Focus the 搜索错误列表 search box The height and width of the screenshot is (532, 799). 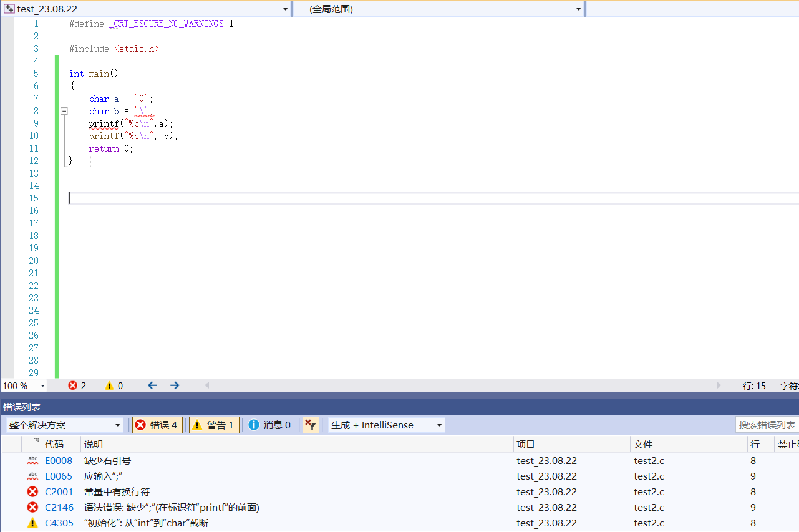(x=767, y=425)
